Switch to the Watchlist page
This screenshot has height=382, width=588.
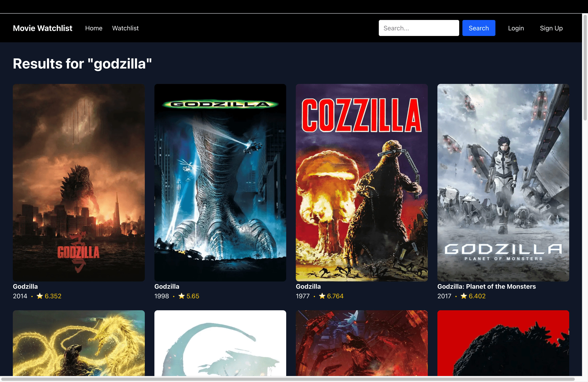pos(125,28)
